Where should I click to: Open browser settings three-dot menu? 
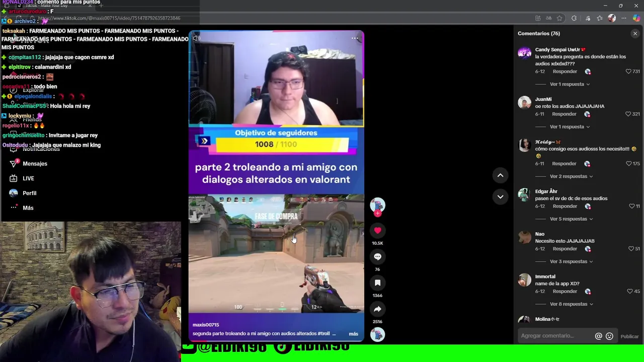coord(624,18)
